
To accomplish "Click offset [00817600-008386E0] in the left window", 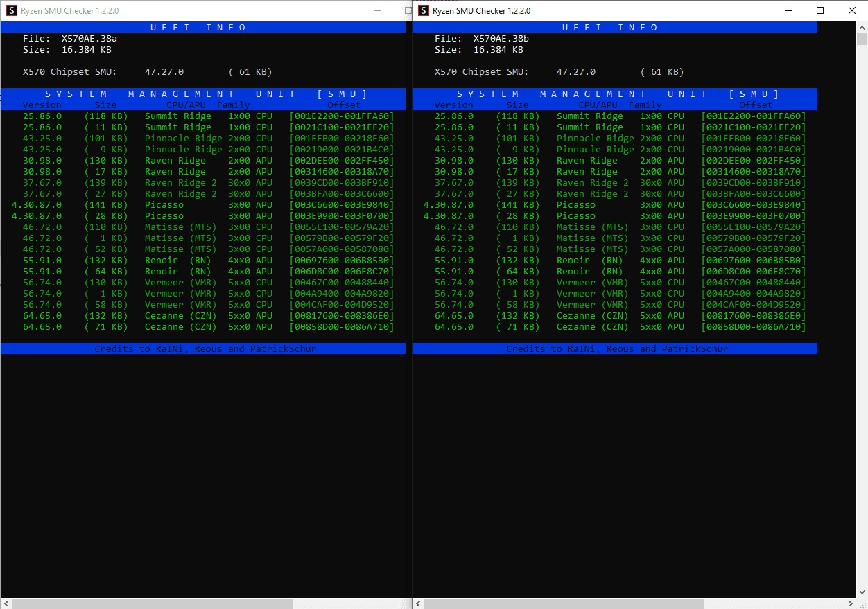I will point(342,316).
